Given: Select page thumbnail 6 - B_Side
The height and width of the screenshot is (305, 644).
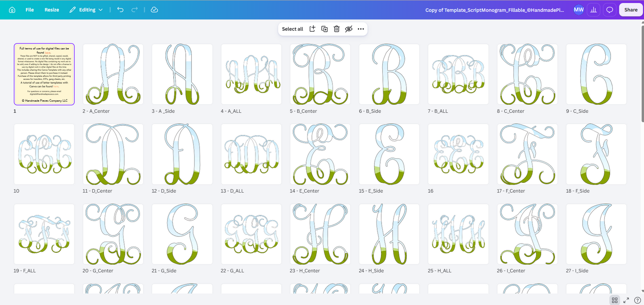Looking at the screenshot, I should [389, 74].
